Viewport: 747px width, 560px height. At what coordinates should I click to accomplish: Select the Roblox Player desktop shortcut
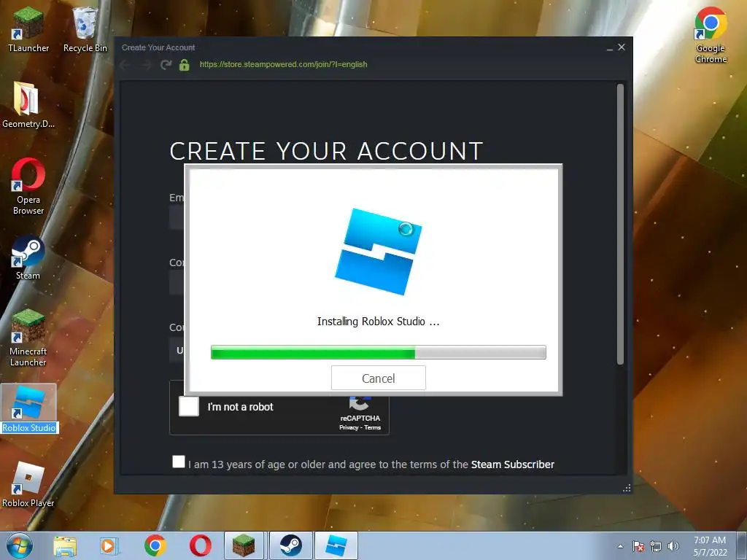click(x=28, y=484)
